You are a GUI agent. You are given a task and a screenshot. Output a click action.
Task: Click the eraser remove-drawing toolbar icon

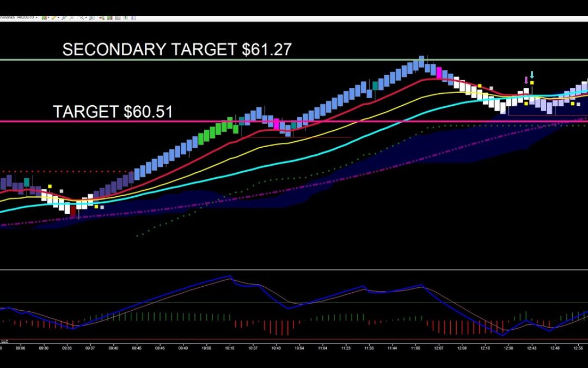tap(101, 16)
